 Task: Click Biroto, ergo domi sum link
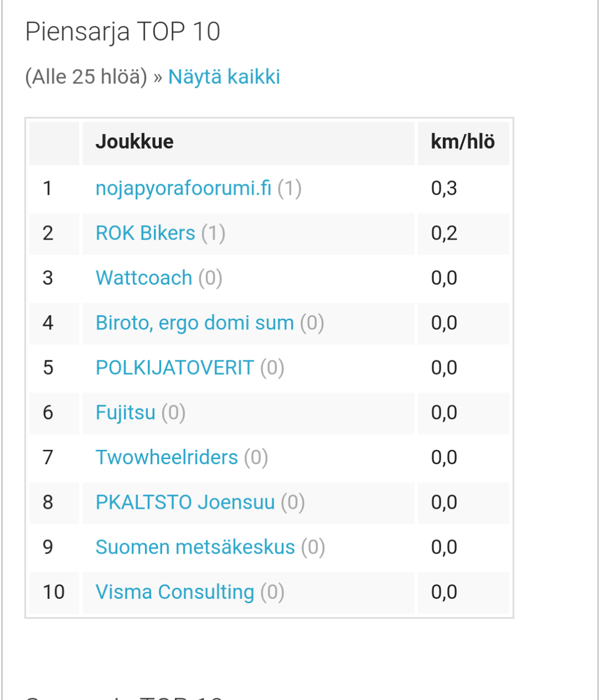194,323
